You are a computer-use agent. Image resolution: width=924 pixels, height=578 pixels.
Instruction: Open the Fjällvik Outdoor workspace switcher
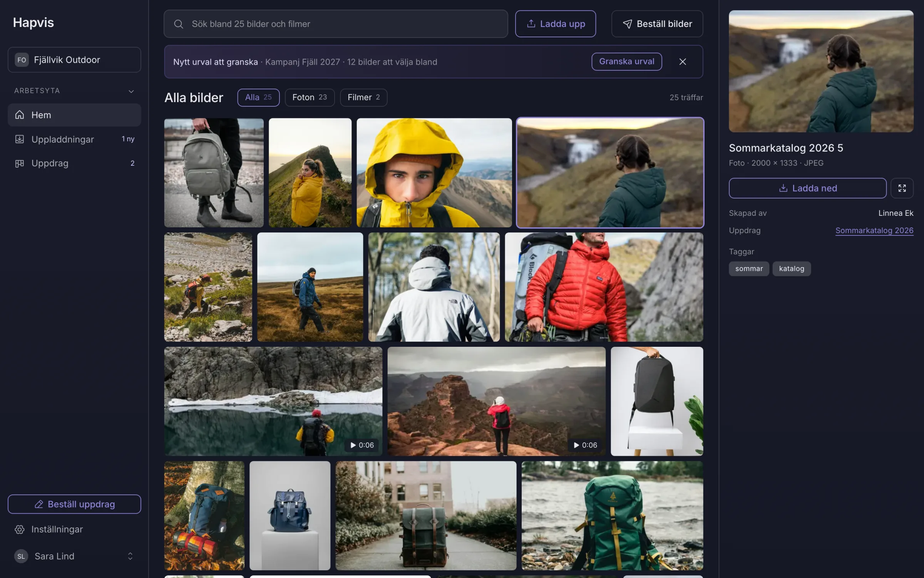pyautogui.click(x=74, y=60)
